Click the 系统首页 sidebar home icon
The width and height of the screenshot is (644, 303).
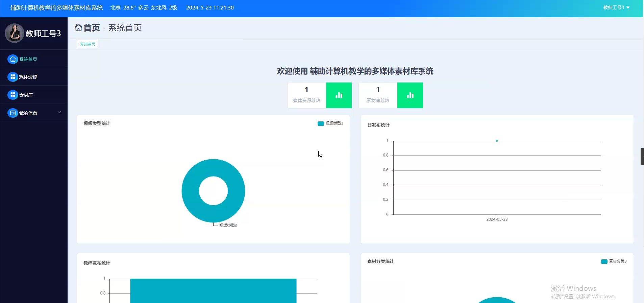pos(13,59)
